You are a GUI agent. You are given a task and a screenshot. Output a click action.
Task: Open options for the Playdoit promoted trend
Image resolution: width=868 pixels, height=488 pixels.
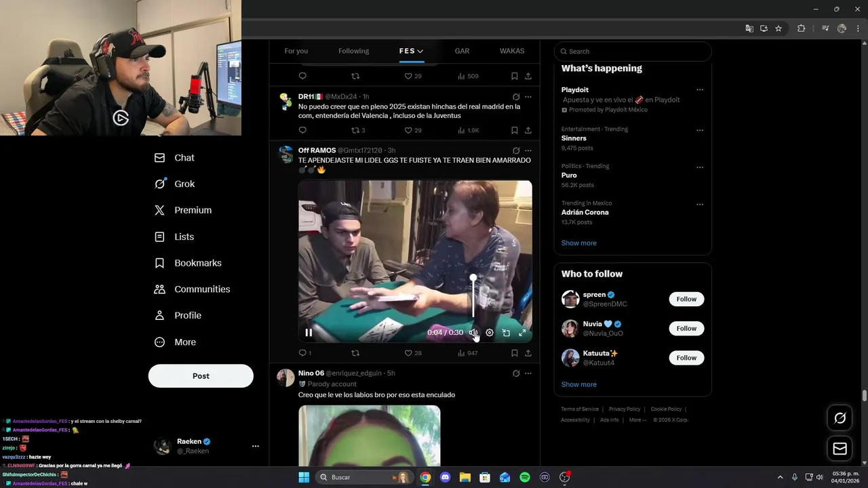[x=700, y=90]
